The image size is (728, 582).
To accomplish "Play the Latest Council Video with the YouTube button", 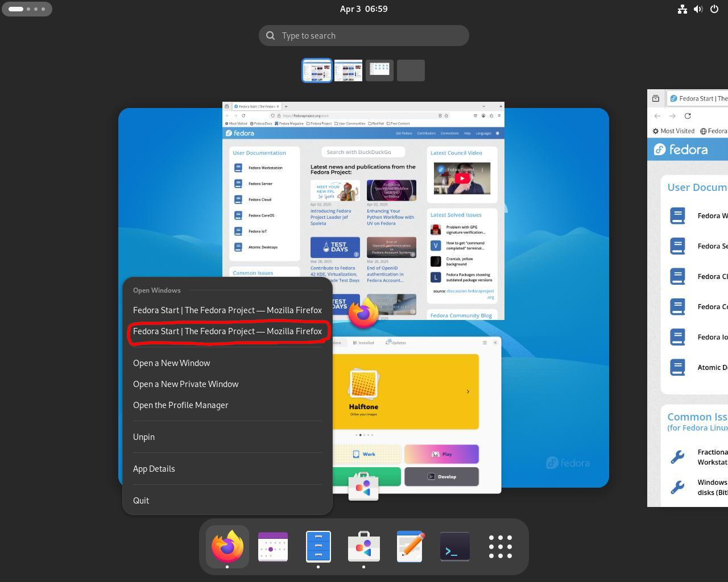I will click(x=462, y=178).
